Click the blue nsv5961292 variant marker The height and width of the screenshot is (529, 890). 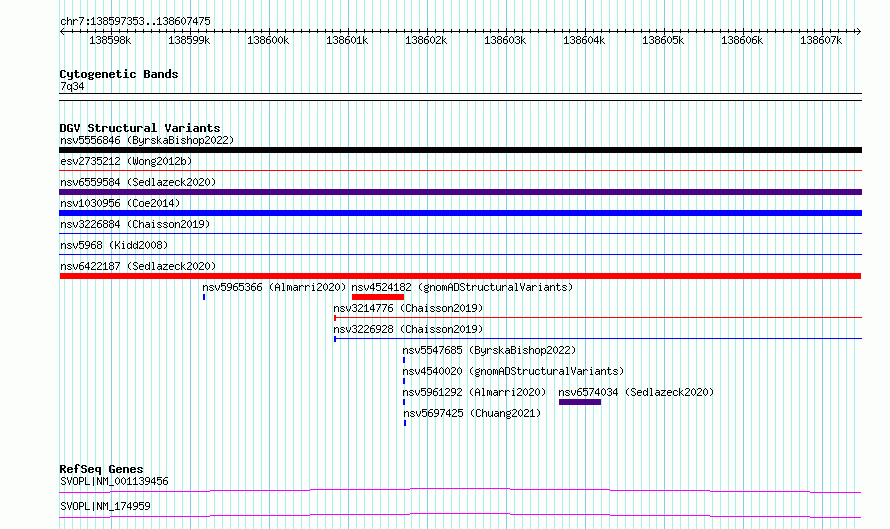coord(404,402)
